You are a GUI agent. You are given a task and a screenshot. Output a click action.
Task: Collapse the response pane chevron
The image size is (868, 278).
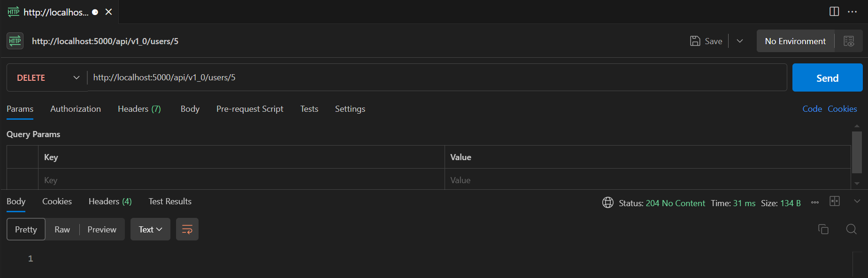tap(857, 201)
